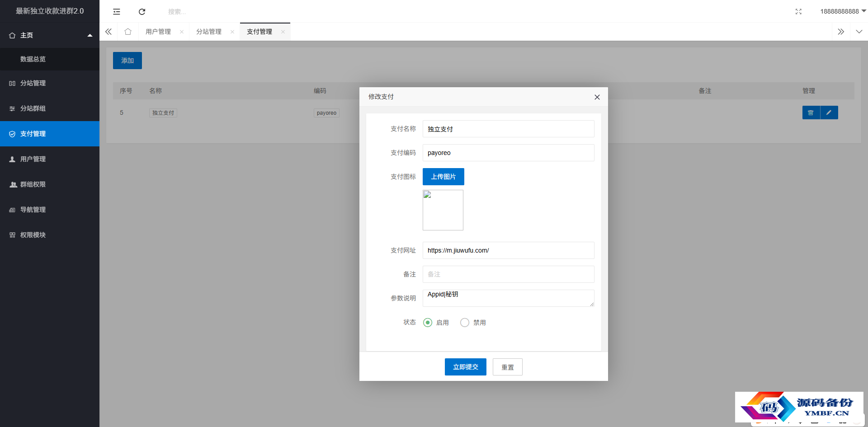
Task: Click the 添加 button
Action: 127,61
